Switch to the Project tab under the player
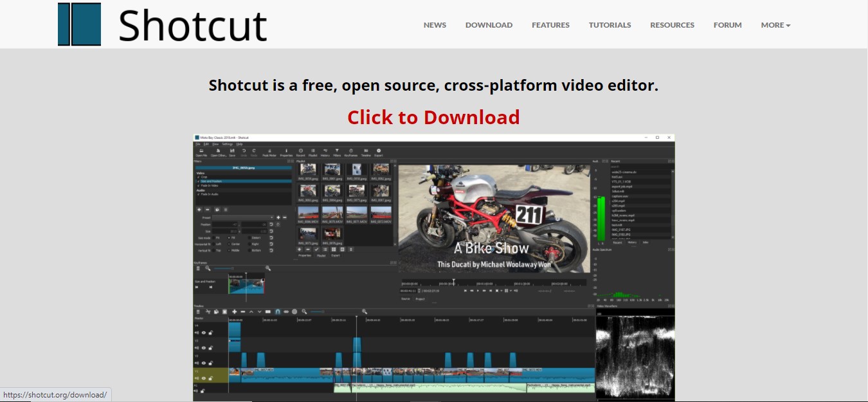Image resolution: width=868 pixels, height=402 pixels. pos(420,299)
